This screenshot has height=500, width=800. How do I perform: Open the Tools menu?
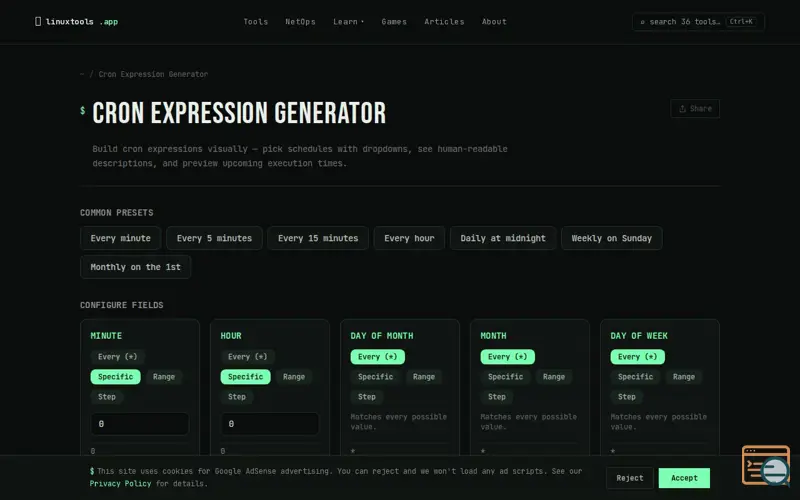point(256,21)
